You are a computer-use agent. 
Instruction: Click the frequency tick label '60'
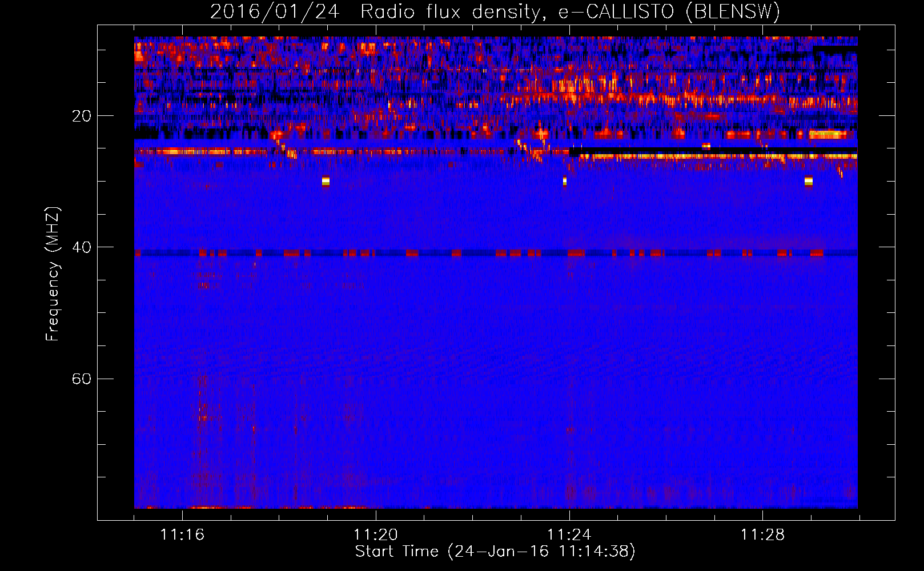point(81,379)
